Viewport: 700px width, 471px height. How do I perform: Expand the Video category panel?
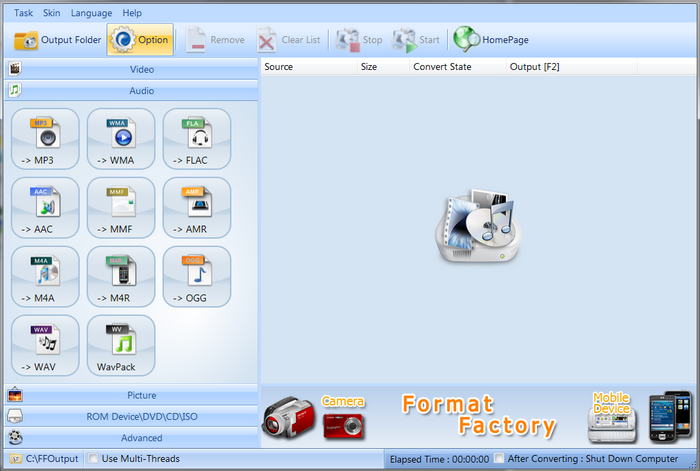pyautogui.click(x=131, y=69)
